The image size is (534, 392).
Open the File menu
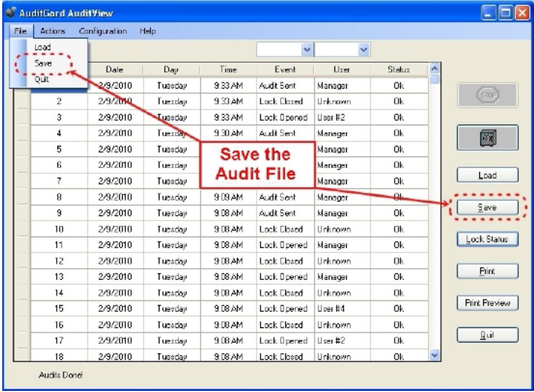[x=21, y=31]
